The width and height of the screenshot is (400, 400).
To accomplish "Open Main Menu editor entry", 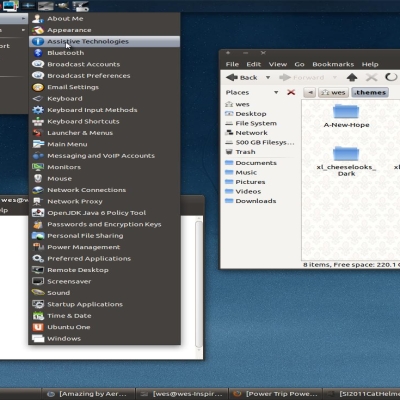I will [x=104, y=144].
